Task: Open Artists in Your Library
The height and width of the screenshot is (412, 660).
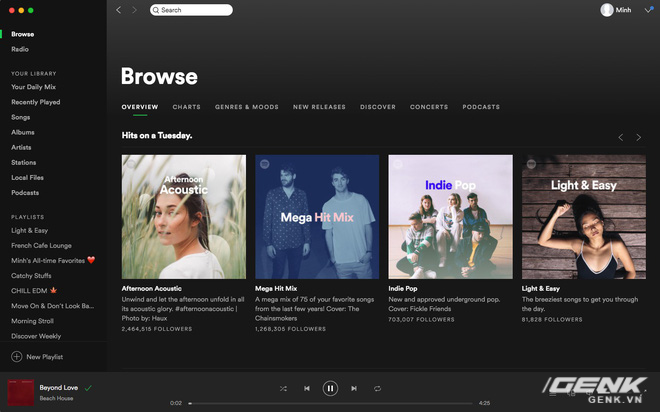Action: (21, 147)
